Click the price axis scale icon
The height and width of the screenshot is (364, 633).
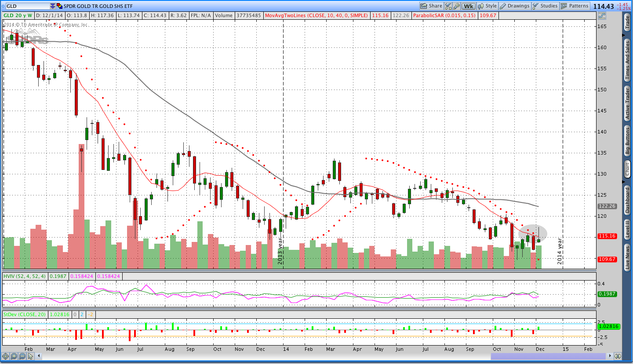(602, 16)
